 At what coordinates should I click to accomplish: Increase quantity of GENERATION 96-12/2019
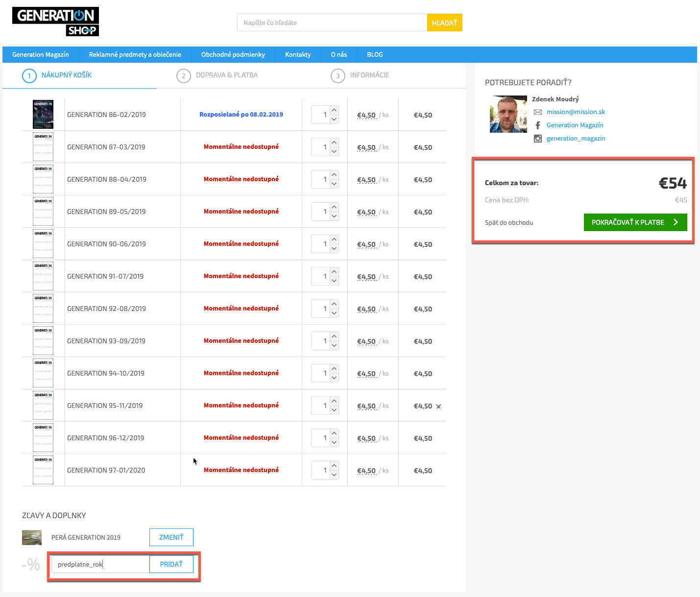click(334, 433)
